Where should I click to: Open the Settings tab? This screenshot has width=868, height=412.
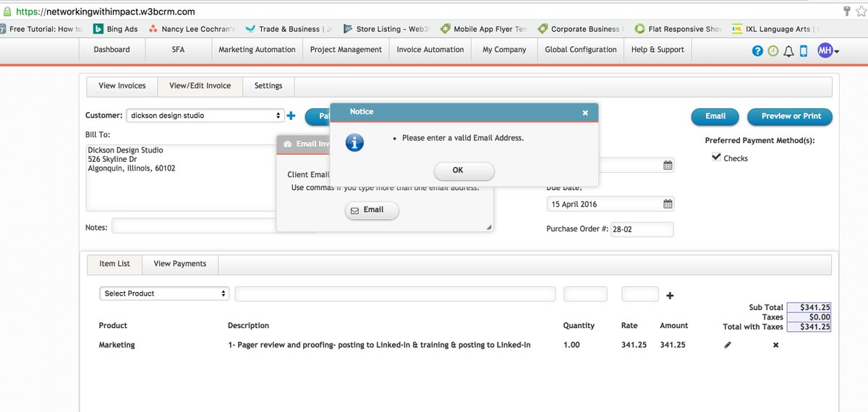(268, 86)
